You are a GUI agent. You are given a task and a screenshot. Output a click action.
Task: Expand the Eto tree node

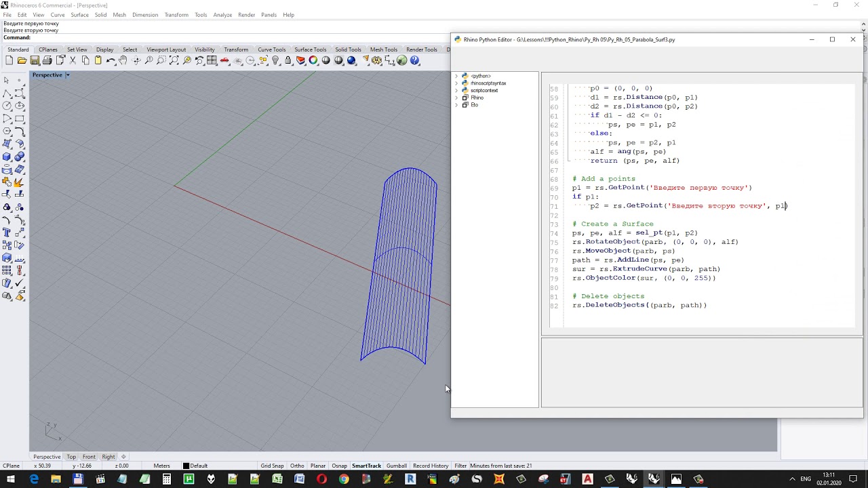pyautogui.click(x=456, y=105)
